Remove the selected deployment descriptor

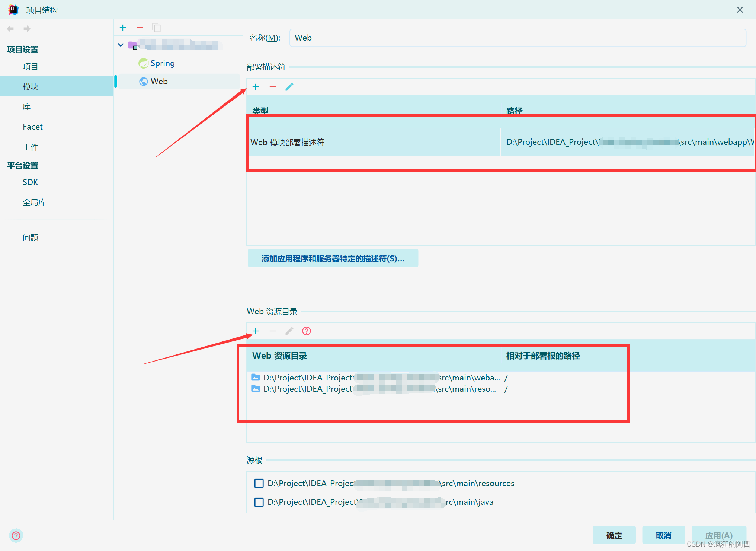click(x=273, y=87)
